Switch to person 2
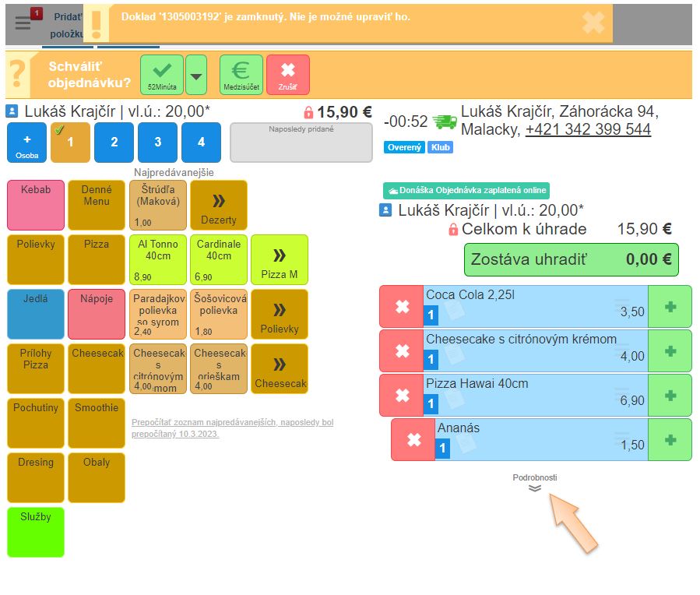 [x=114, y=143]
